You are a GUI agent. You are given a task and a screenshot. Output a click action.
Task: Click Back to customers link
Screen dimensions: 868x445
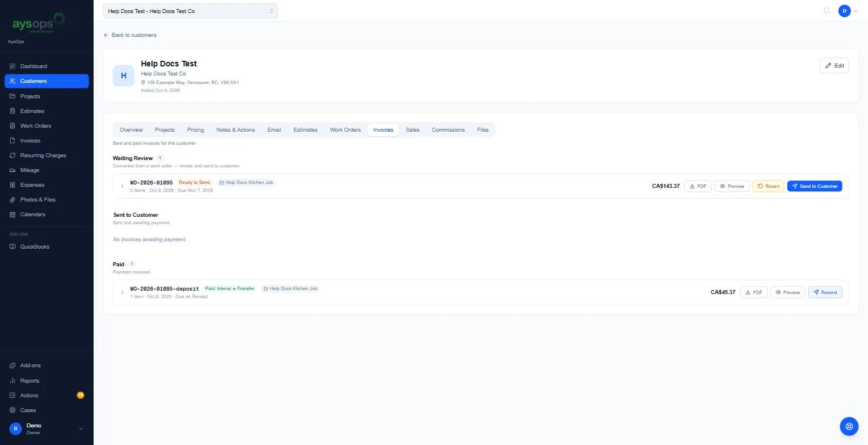[130, 35]
